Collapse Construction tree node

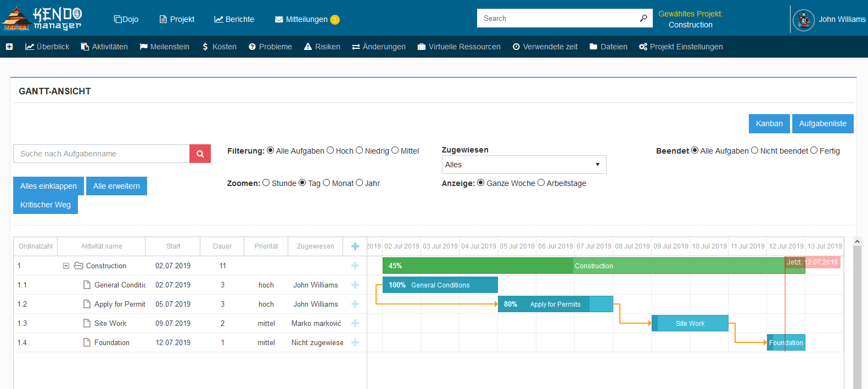pos(66,266)
